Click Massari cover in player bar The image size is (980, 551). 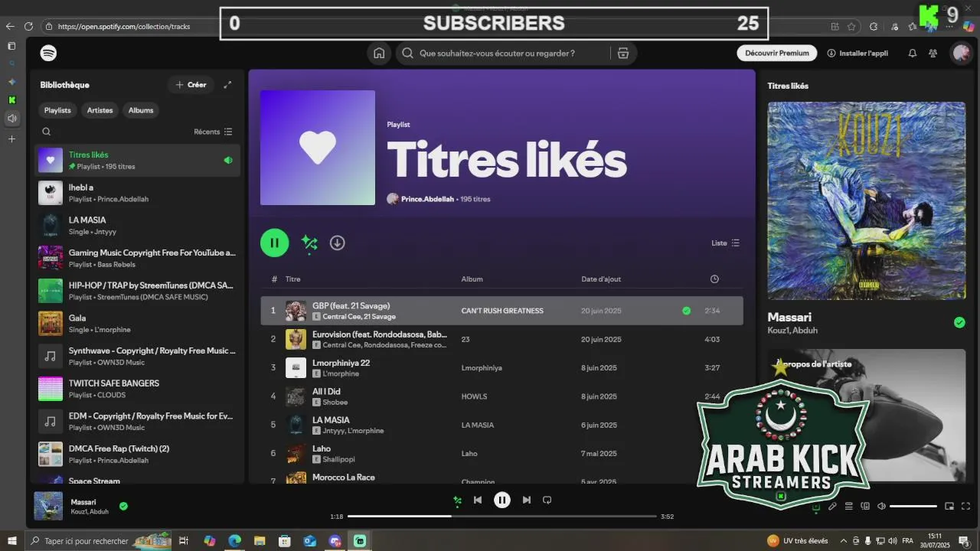[x=48, y=506]
